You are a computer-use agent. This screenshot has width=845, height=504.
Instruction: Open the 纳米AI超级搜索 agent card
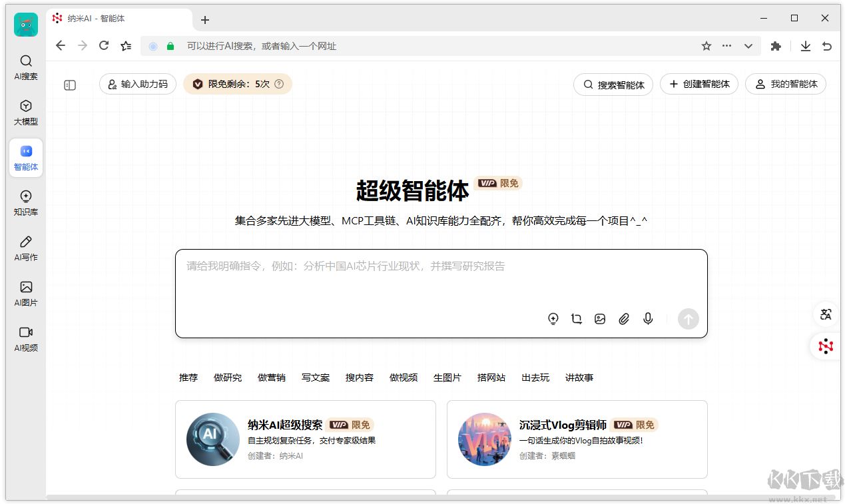point(305,439)
